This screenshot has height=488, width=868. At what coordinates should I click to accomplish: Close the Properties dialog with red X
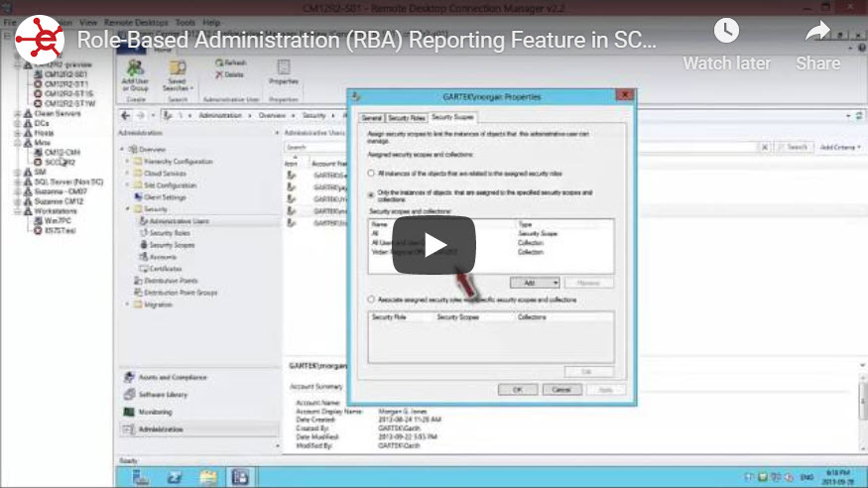624,95
